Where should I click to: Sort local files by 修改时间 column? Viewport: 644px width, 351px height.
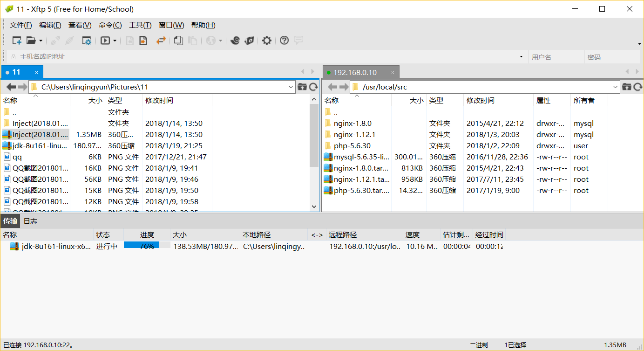(177, 100)
